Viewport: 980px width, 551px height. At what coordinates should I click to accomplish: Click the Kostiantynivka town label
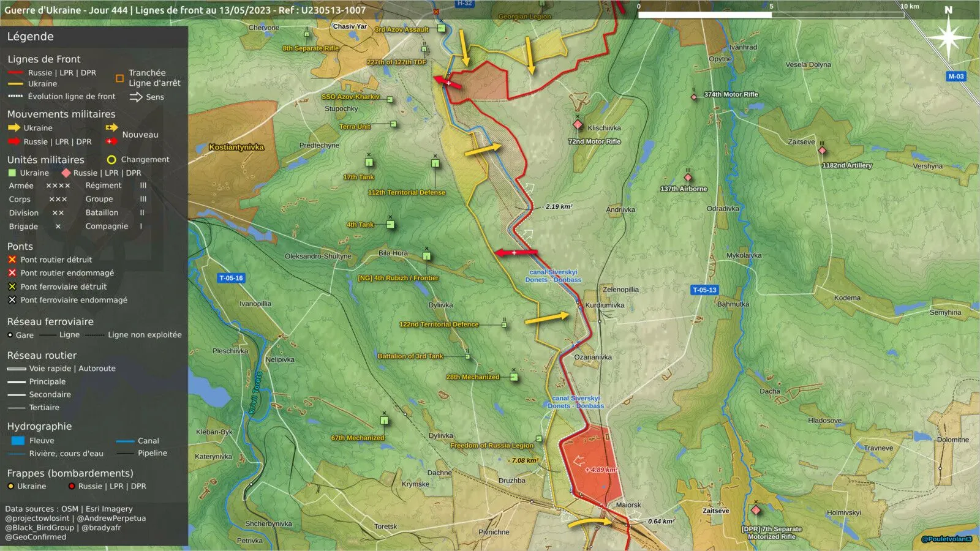236,147
